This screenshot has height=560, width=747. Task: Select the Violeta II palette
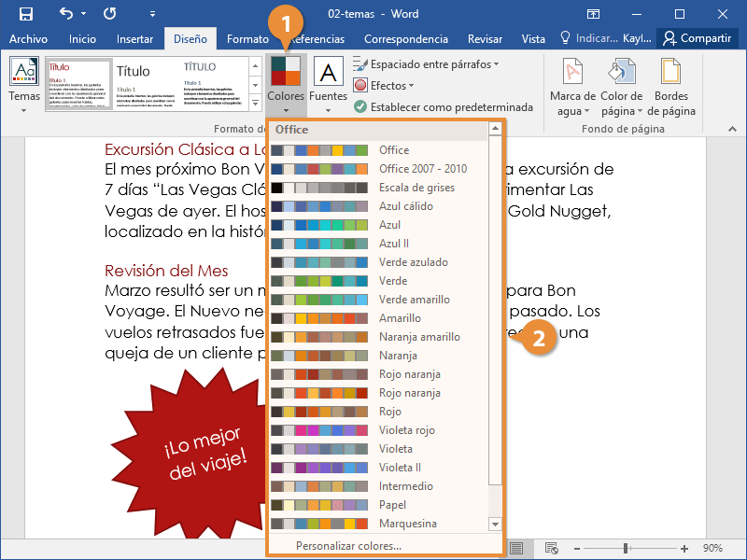point(379,468)
